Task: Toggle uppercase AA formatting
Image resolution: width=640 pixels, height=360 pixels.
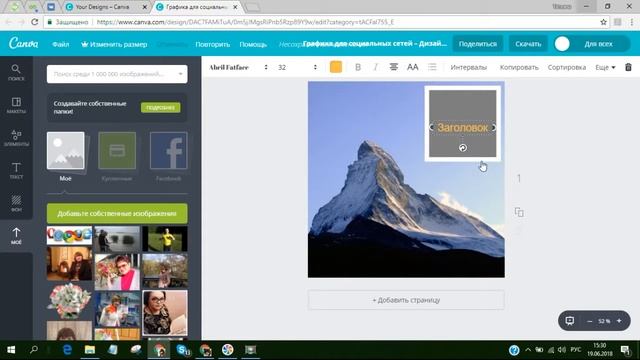Action: point(413,67)
